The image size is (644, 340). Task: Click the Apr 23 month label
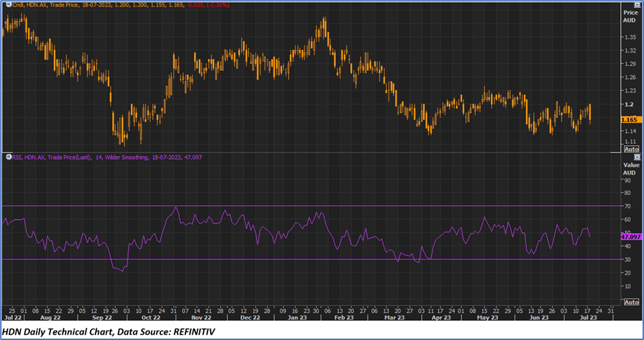pyautogui.click(x=441, y=318)
